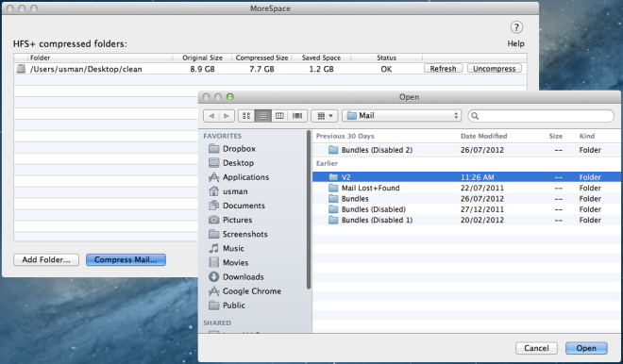
Task: Select the Bundles (Disabled) folder row
Action: tap(466, 209)
